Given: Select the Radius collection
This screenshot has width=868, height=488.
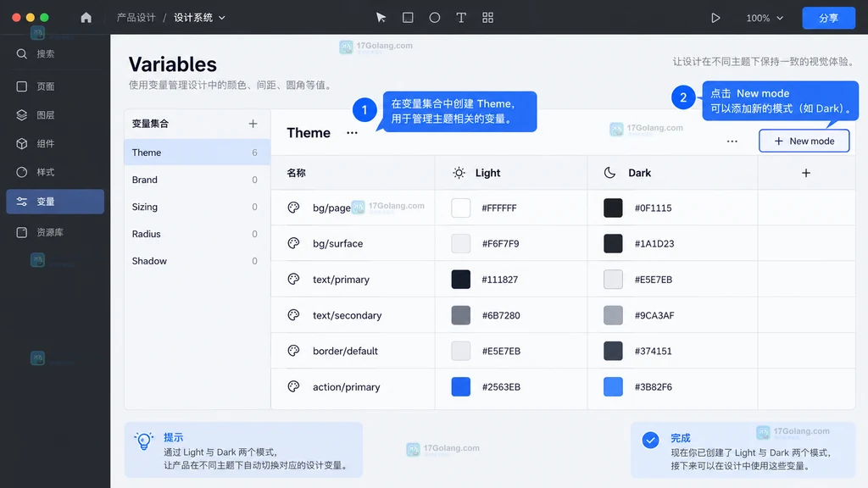Looking at the screenshot, I should point(197,234).
